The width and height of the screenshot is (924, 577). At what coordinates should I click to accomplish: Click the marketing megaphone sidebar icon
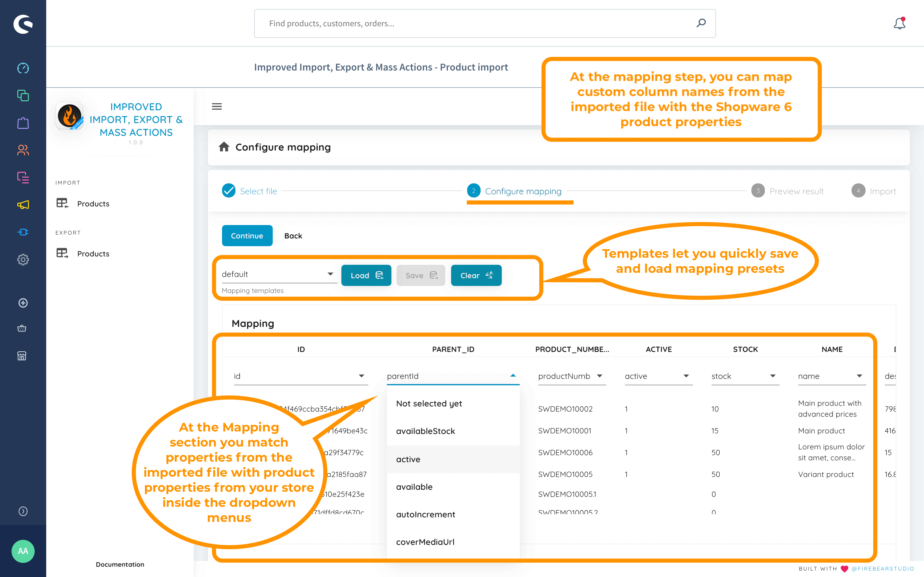click(x=23, y=205)
